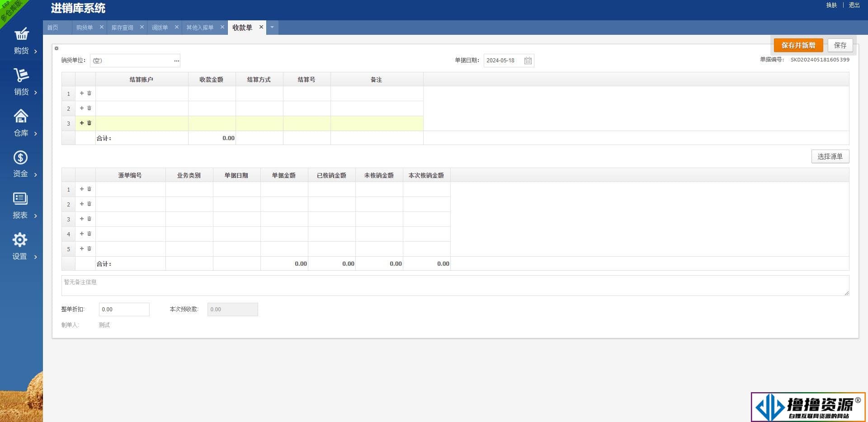Delete source document row 5
Viewport: 868px width, 422px height.
(89, 249)
